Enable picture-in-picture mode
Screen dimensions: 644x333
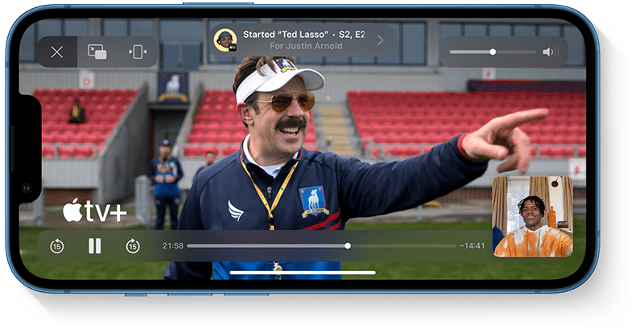[x=97, y=52]
